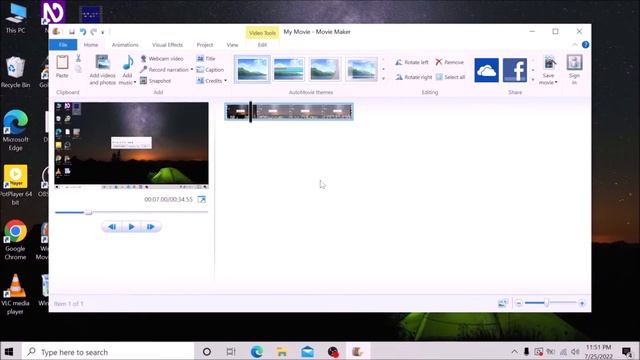Image resolution: width=640 pixels, height=360 pixels.
Task: Toggle thumbnail size icon in status bar
Action: click(502, 303)
